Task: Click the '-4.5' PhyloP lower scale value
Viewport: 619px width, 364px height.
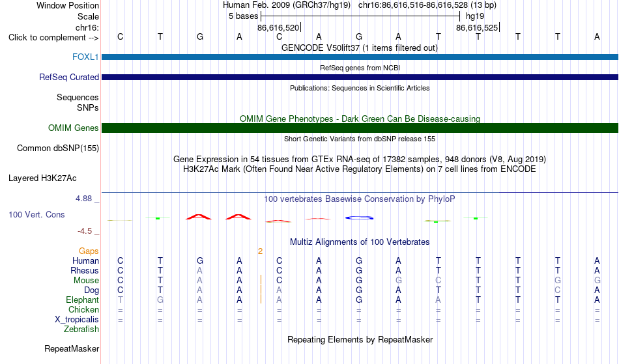Action: (x=85, y=231)
